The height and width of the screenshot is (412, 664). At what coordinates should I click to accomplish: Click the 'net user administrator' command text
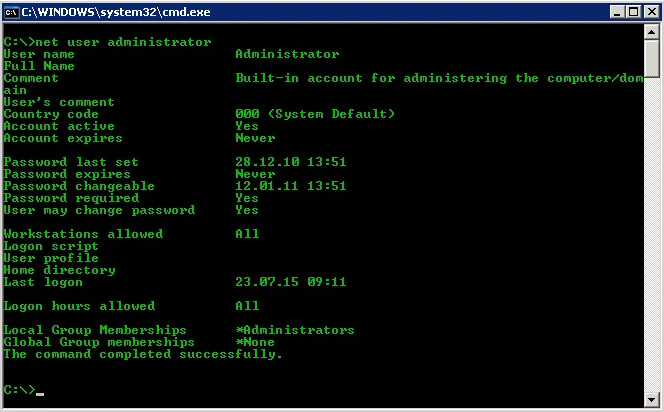coord(123,42)
